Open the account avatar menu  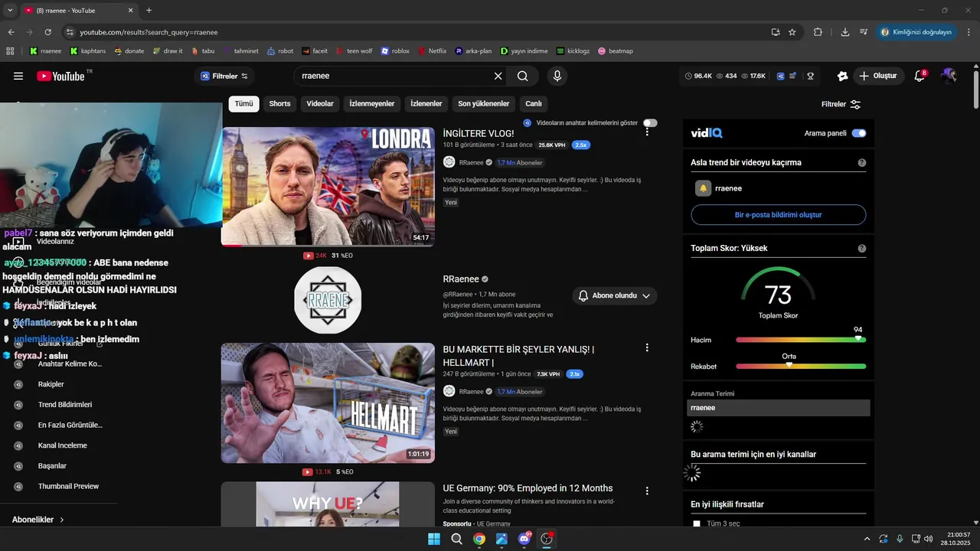(949, 76)
